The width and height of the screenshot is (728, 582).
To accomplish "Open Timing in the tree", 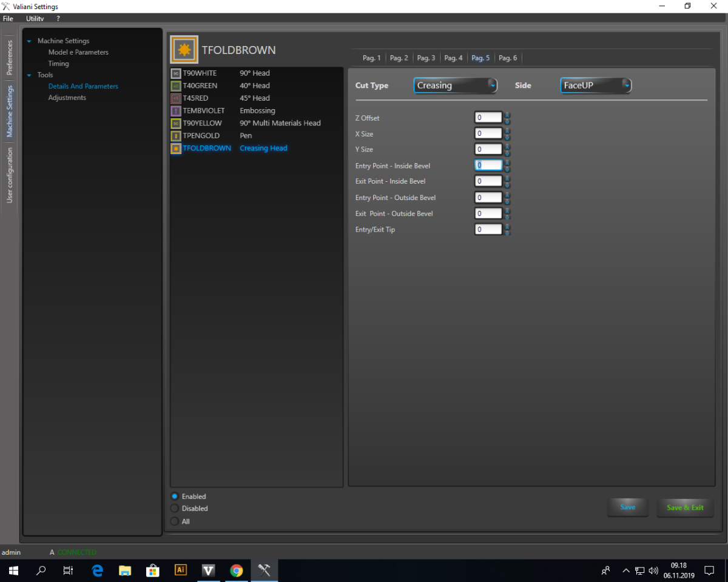I will [59, 64].
